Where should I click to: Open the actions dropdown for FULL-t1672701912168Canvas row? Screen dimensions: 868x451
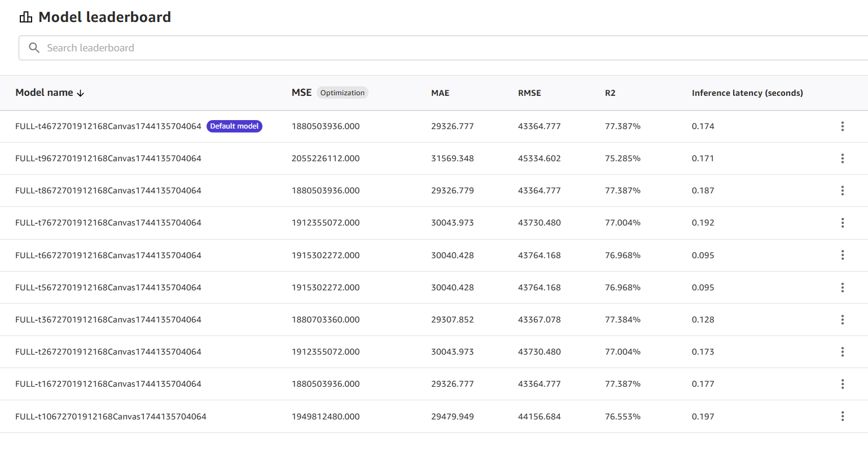(x=842, y=383)
